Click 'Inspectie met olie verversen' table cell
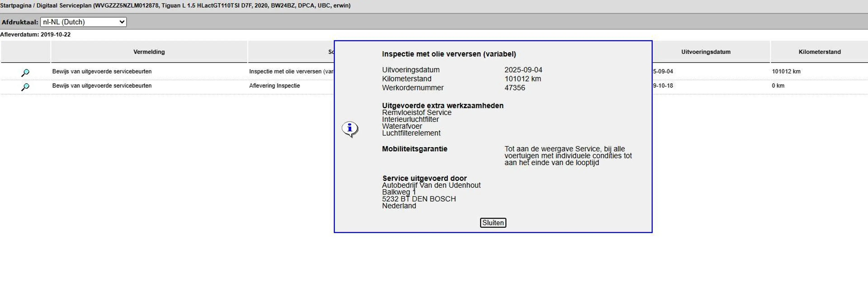Viewport: 868px width, 283px height. pyautogui.click(x=291, y=71)
